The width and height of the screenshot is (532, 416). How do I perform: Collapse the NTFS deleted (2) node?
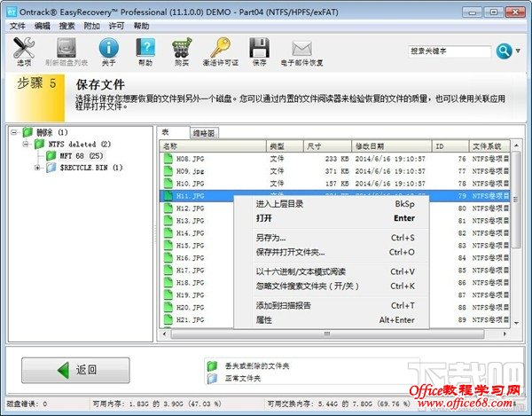(26, 145)
